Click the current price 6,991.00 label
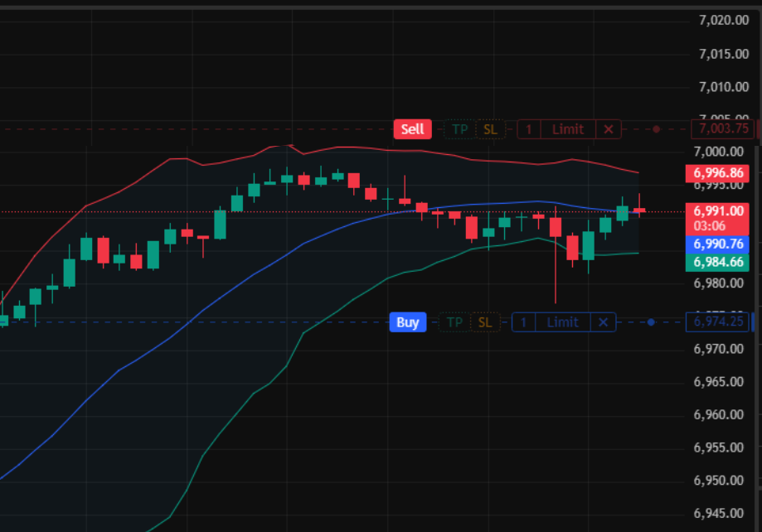Screen dimensions: 762x532 pos(718,211)
